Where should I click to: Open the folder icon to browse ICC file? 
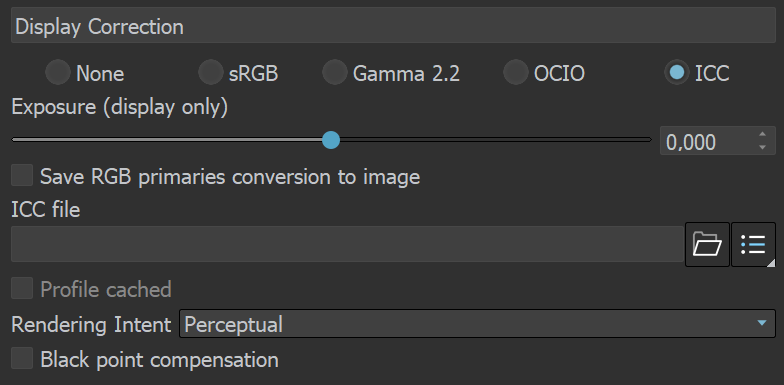point(707,244)
